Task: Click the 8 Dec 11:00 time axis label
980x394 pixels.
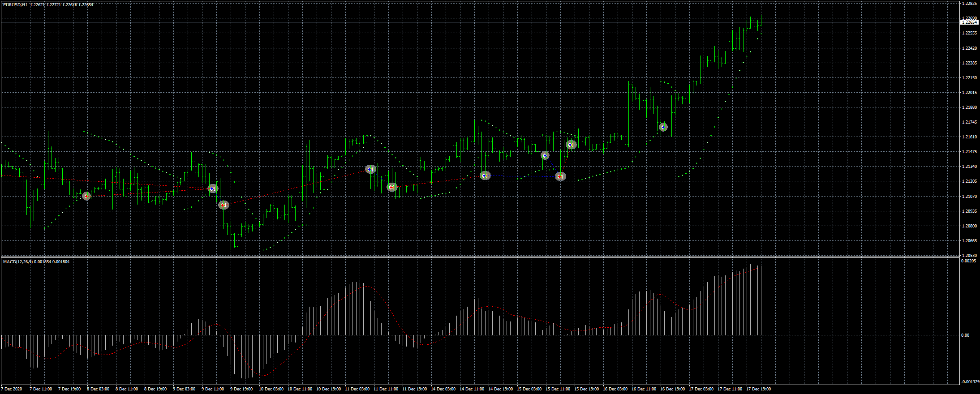Action: [x=127, y=389]
